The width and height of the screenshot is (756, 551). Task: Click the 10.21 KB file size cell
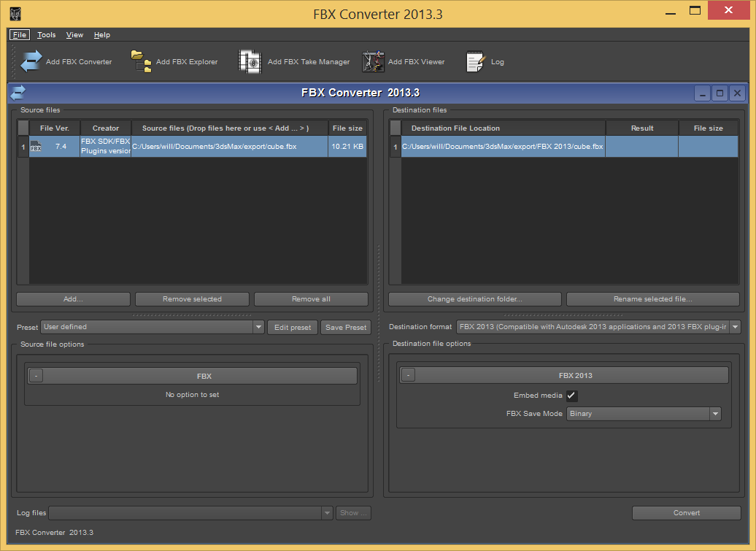pyautogui.click(x=347, y=147)
